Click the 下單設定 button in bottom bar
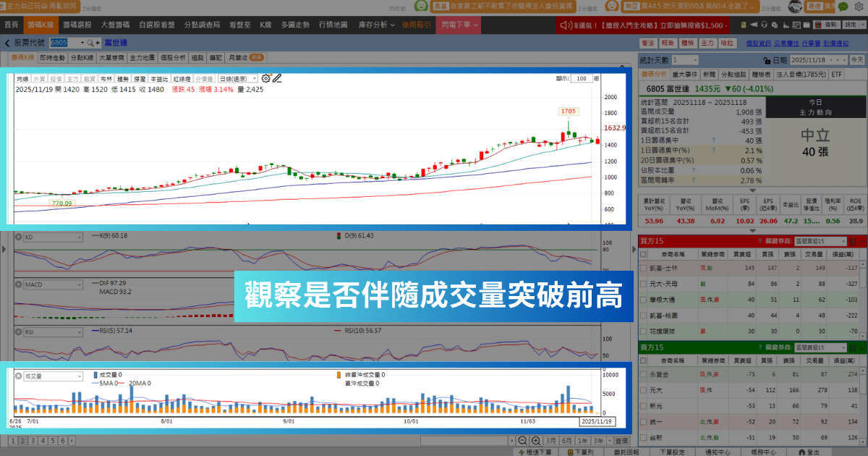The width and height of the screenshot is (868, 456). pos(672,452)
